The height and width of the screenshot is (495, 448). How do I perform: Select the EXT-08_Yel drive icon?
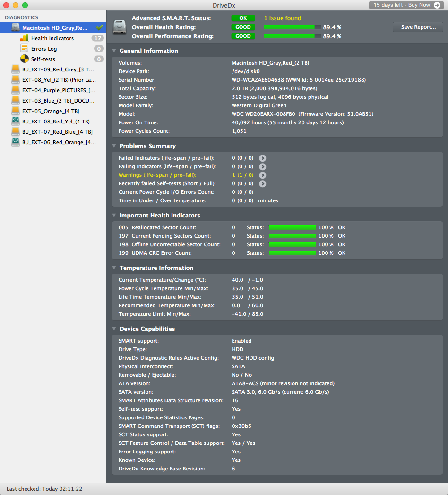coord(16,80)
